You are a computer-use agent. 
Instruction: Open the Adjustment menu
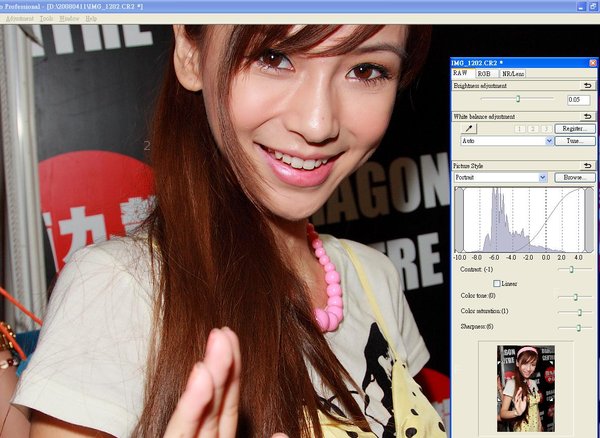(20, 18)
